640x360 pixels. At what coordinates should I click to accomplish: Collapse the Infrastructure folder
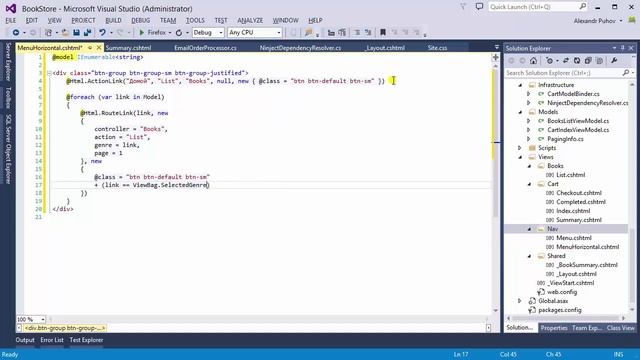[520, 85]
